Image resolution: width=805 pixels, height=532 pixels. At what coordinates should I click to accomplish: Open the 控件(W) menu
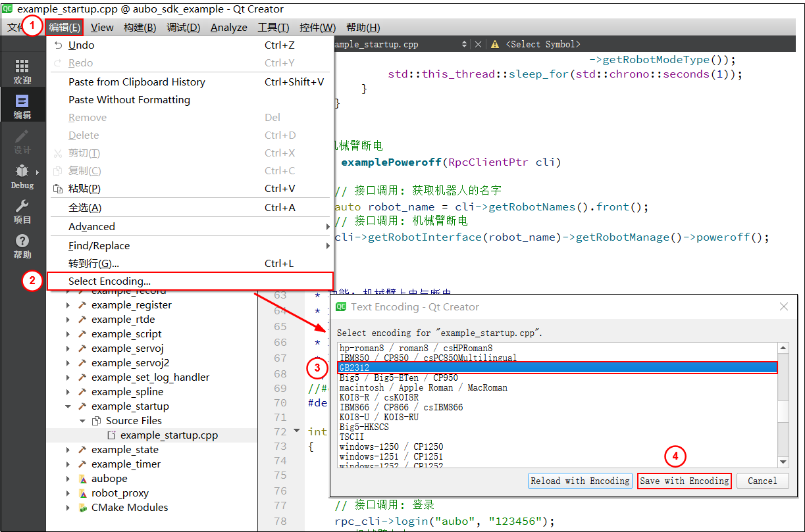point(317,27)
